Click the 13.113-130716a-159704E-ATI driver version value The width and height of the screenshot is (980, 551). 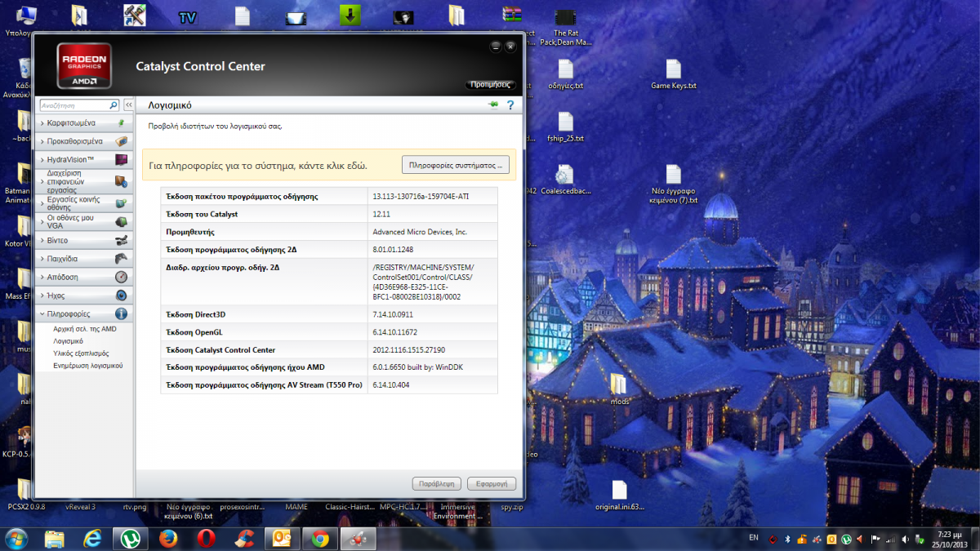click(421, 197)
